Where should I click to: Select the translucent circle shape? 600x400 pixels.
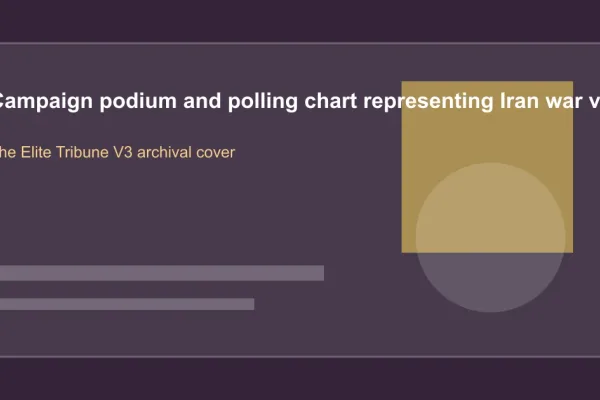tap(490, 237)
